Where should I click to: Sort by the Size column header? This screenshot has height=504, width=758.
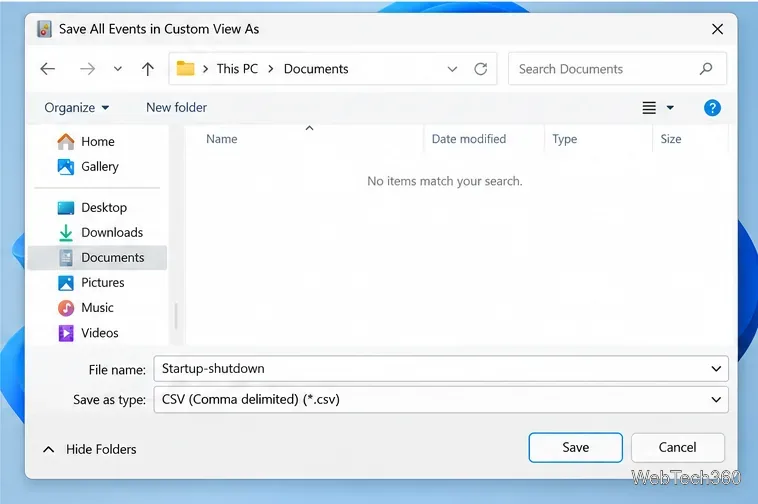pyautogui.click(x=690, y=139)
